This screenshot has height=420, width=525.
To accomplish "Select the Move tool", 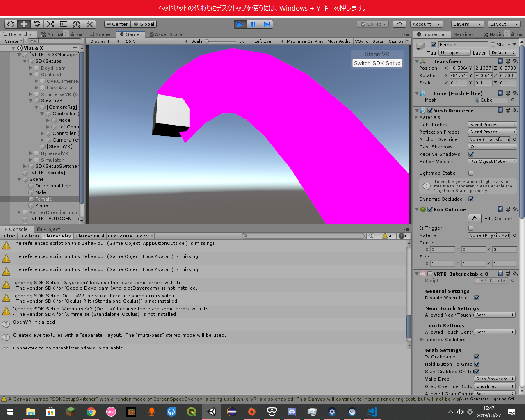I will pos(24,24).
